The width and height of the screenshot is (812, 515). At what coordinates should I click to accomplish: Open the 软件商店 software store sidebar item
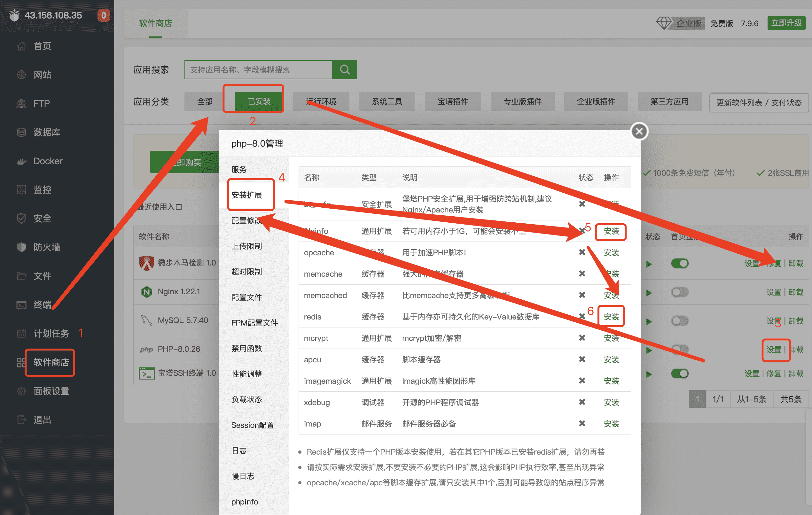[x=51, y=362]
